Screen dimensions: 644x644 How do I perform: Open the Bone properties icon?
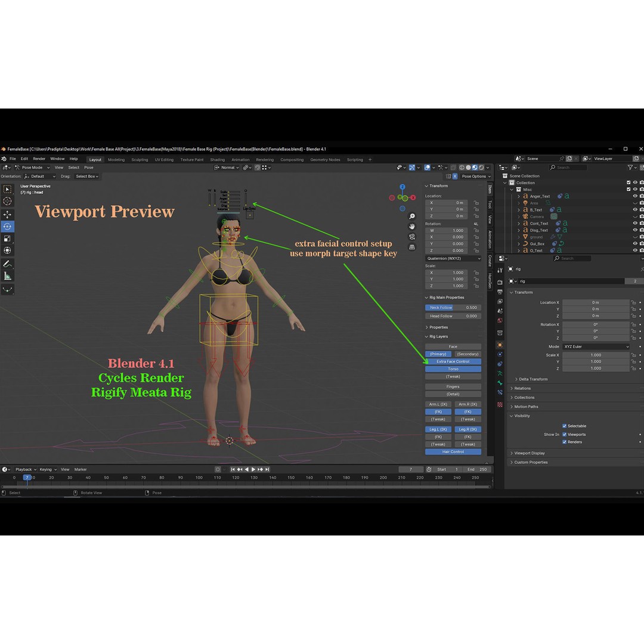(500, 383)
